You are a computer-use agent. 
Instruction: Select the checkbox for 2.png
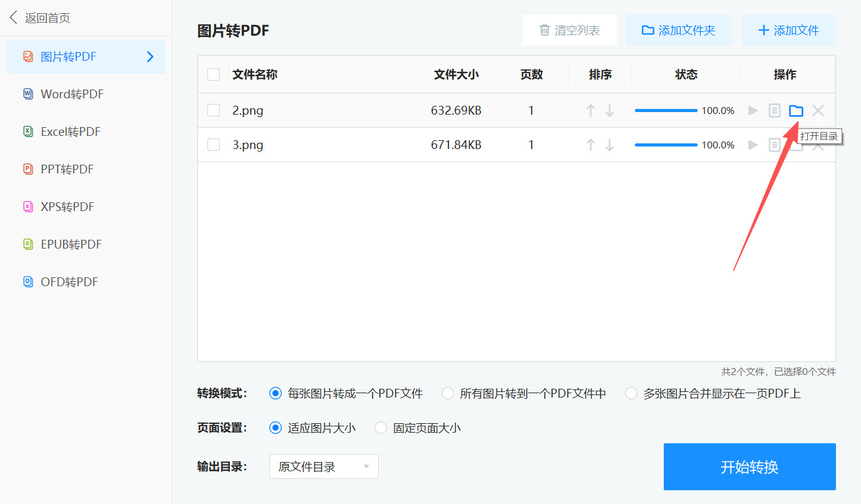(214, 110)
